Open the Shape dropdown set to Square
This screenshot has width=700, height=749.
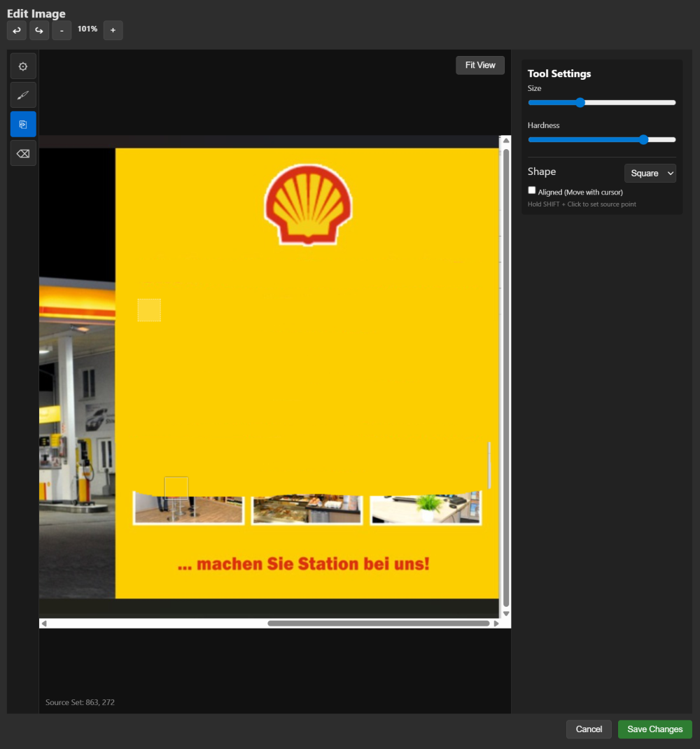[650, 173]
